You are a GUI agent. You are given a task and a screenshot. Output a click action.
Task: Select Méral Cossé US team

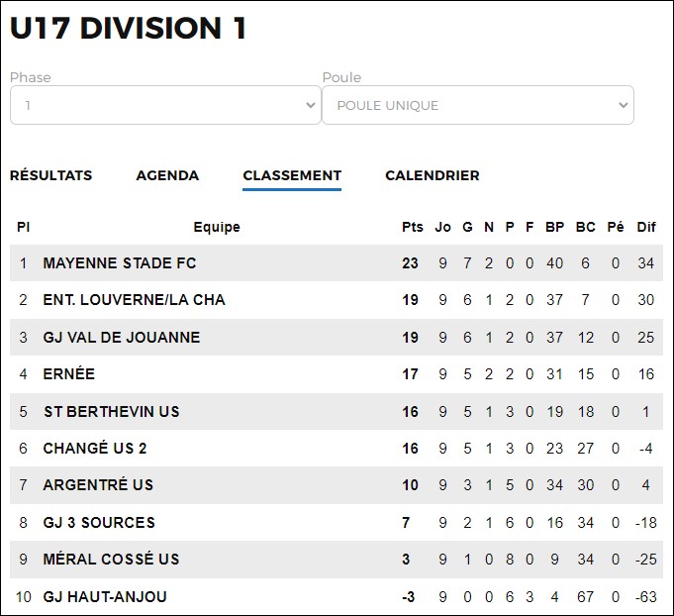[111, 560]
